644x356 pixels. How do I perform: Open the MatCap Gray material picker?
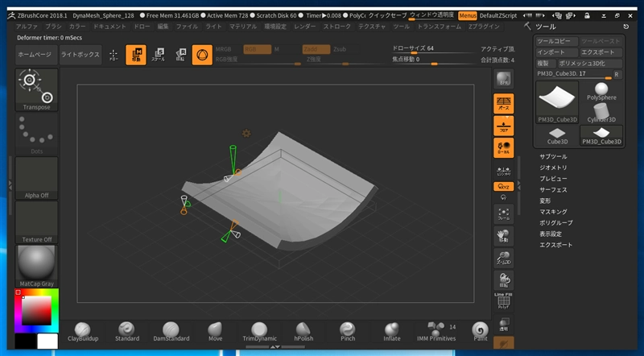coord(36,266)
